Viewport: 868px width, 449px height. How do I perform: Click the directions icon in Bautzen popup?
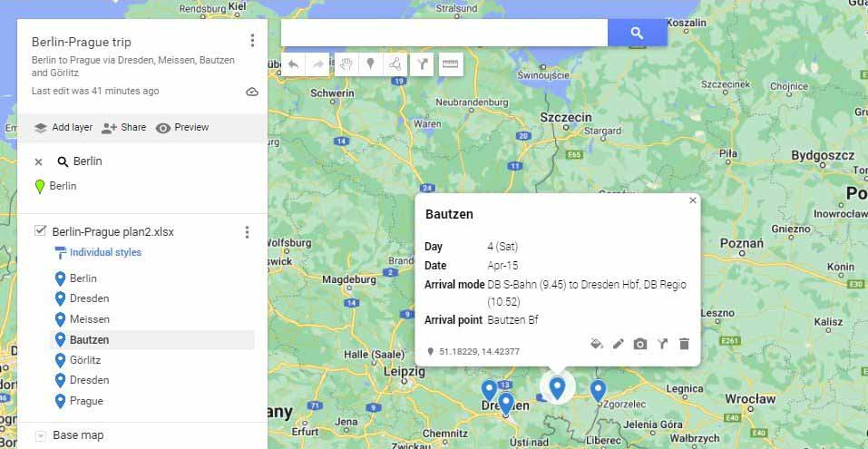[662, 344]
